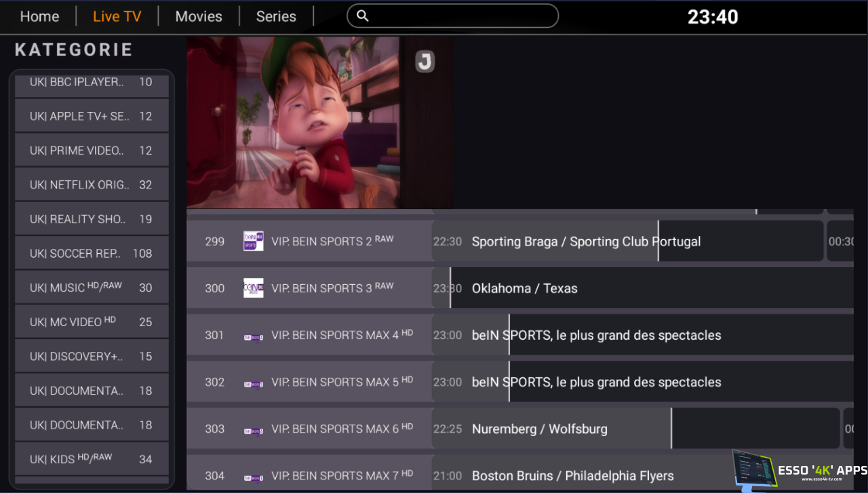Open the UK| NETFLIX ORIG.. category
Screen dimensions: 868x493
(92, 184)
